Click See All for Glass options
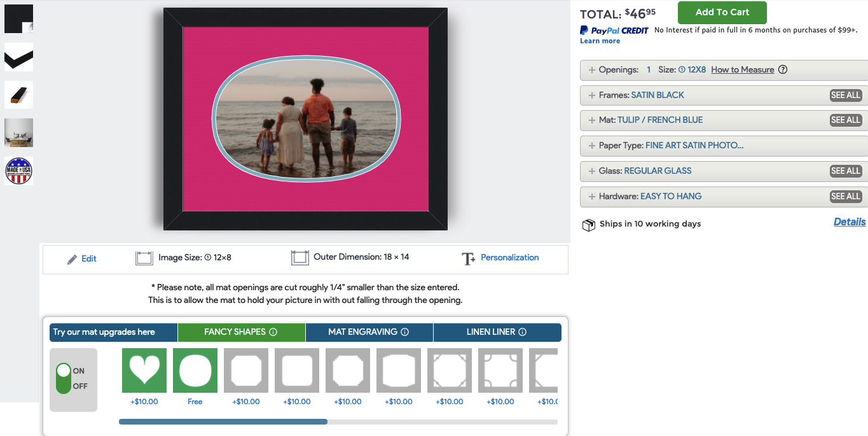The image size is (868, 436). pos(845,171)
